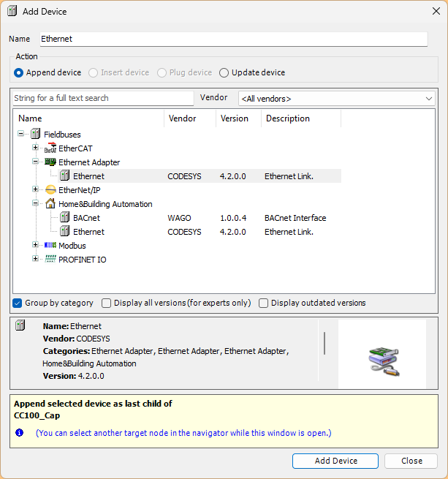Screen dimensions: 448x479
Task: Click Ethernet icon under Home&Building Automation
Action: click(x=65, y=231)
